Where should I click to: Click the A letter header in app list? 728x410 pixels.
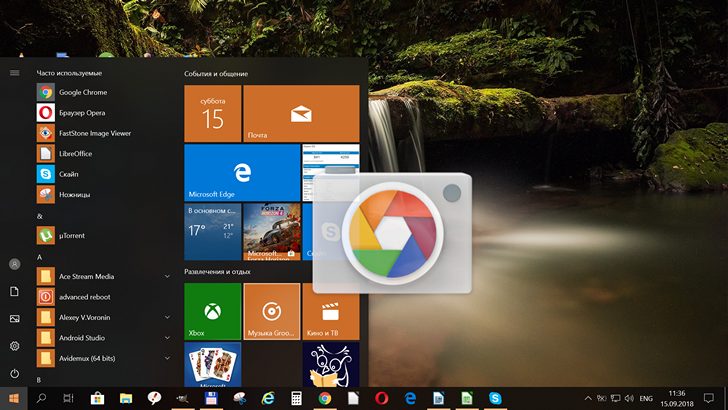pyautogui.click(x=39, y=257)
